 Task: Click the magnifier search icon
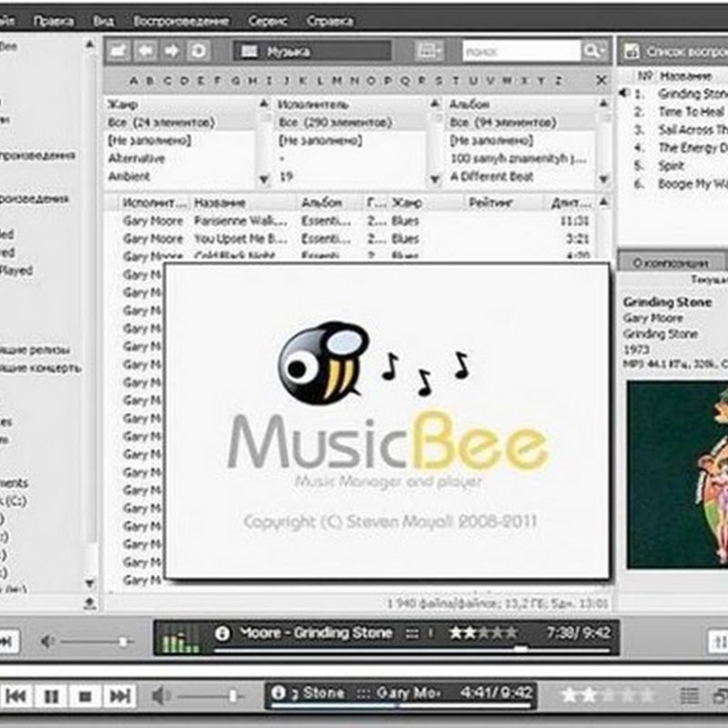click(x=594, y=51)
